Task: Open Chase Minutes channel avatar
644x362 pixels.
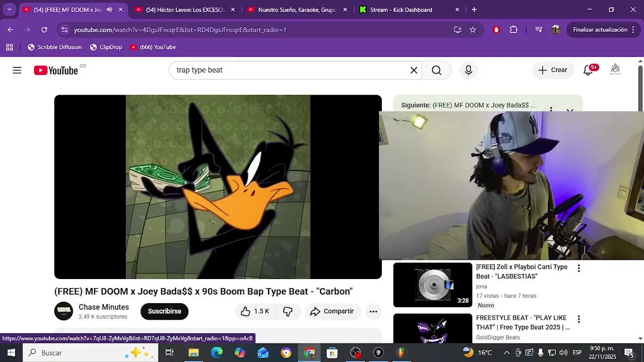Action: coord(63,311)
